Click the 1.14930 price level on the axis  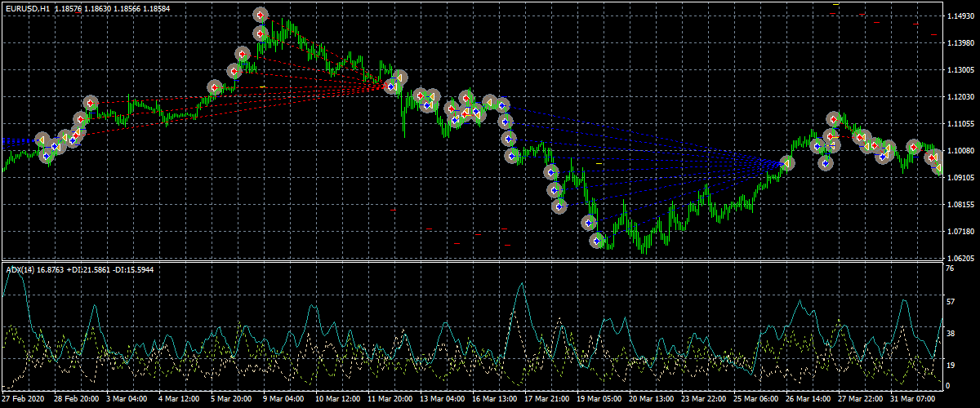pos(958,16)
